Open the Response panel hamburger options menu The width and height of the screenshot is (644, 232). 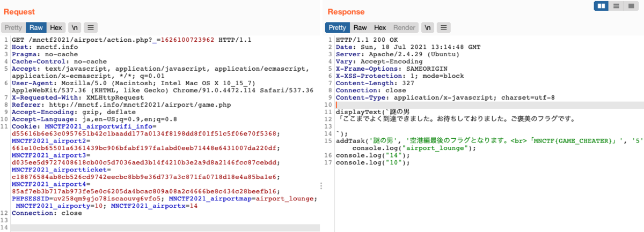coord(443,27)
